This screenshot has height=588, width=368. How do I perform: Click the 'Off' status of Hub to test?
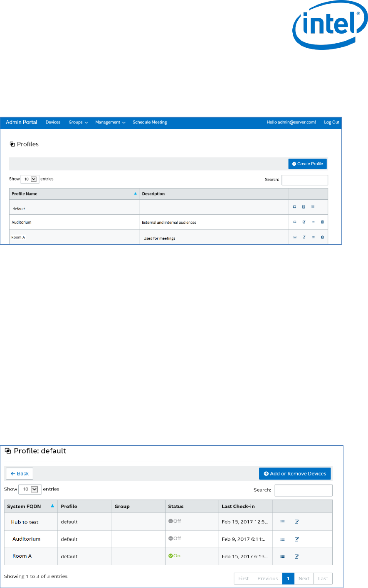(x=175, y=521)
